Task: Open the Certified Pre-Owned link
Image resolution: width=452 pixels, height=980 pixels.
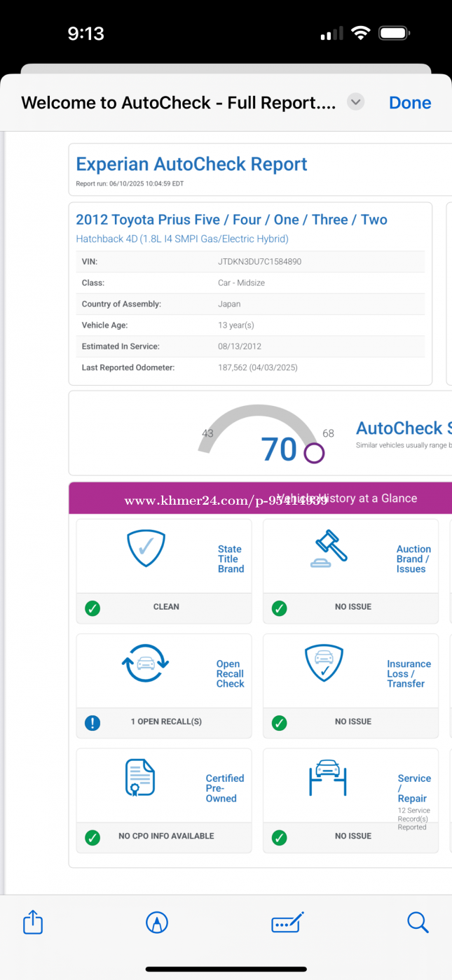Action: coord(225,788)
